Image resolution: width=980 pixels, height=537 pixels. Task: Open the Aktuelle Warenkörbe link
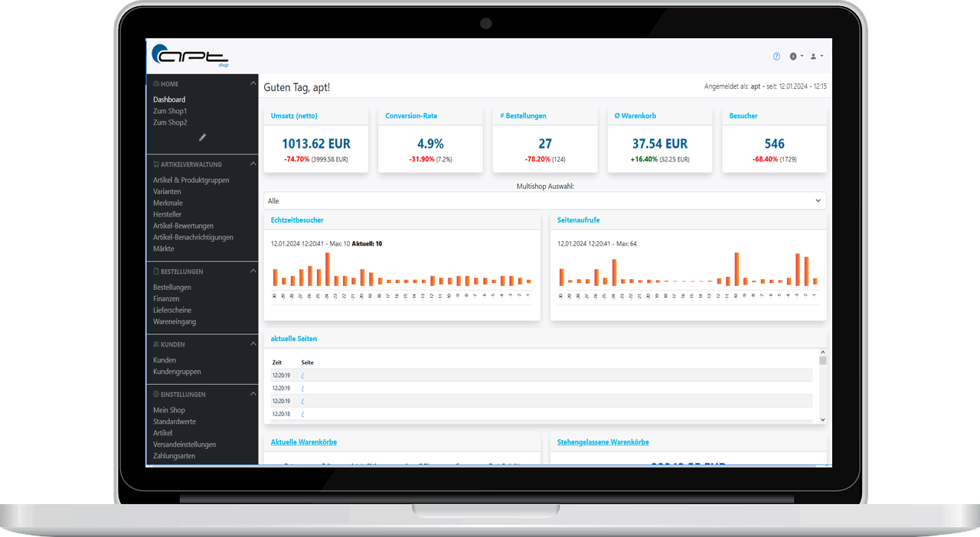point(304,442)
